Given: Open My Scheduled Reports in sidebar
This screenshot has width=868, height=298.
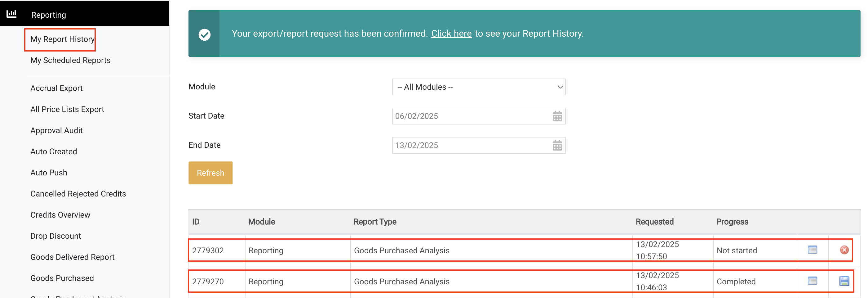Looking at the screenshot, I should click(70, 61).
